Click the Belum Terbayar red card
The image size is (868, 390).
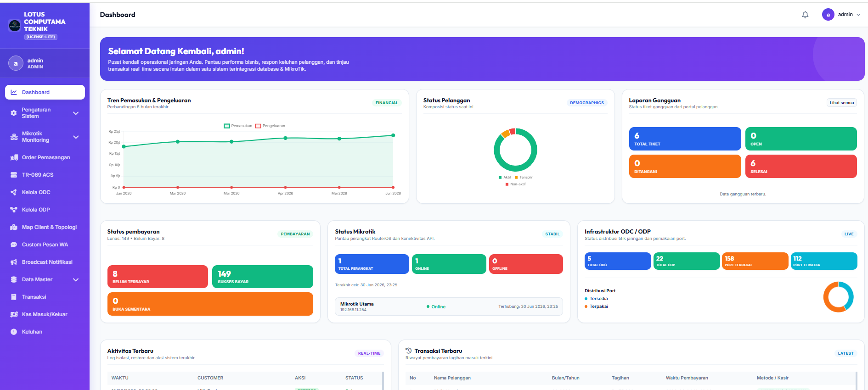158,277
